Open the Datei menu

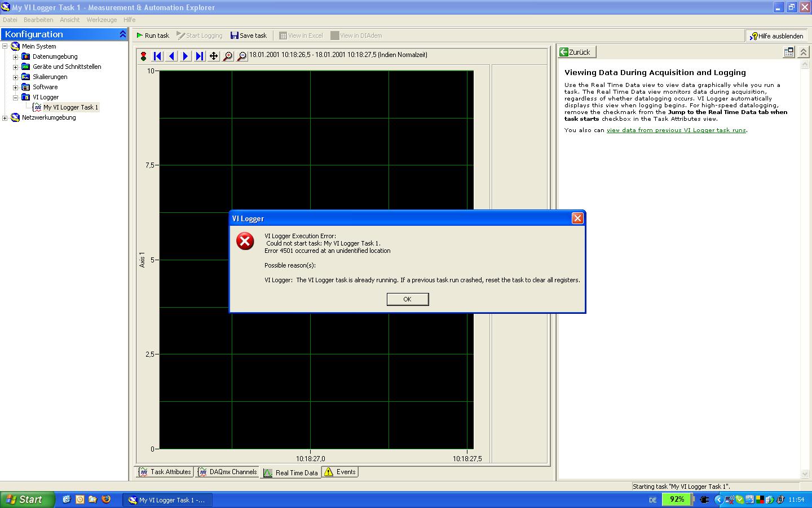click(x=10, y=20)
